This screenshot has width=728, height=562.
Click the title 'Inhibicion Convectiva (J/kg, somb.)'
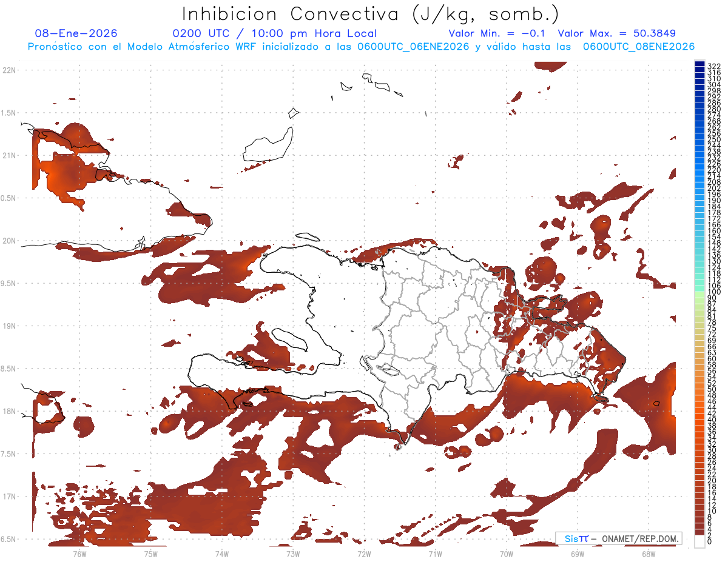pos(370,14)
